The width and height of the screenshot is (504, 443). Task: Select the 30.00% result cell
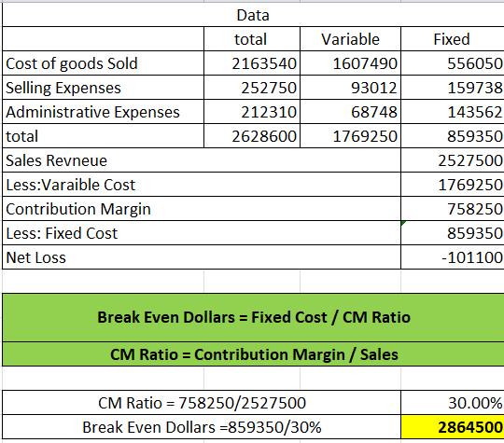453,403
